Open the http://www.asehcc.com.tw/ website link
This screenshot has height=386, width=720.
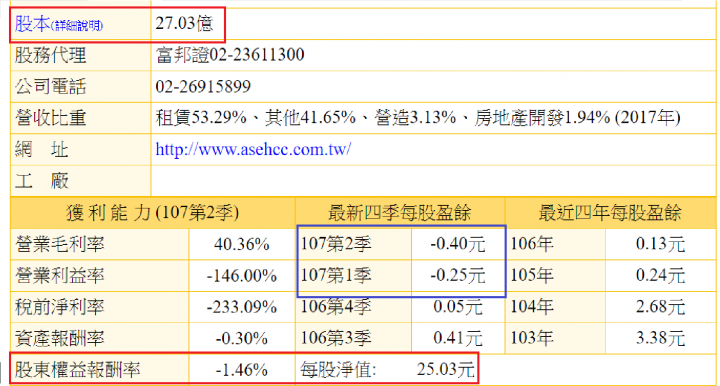point(253,149)
